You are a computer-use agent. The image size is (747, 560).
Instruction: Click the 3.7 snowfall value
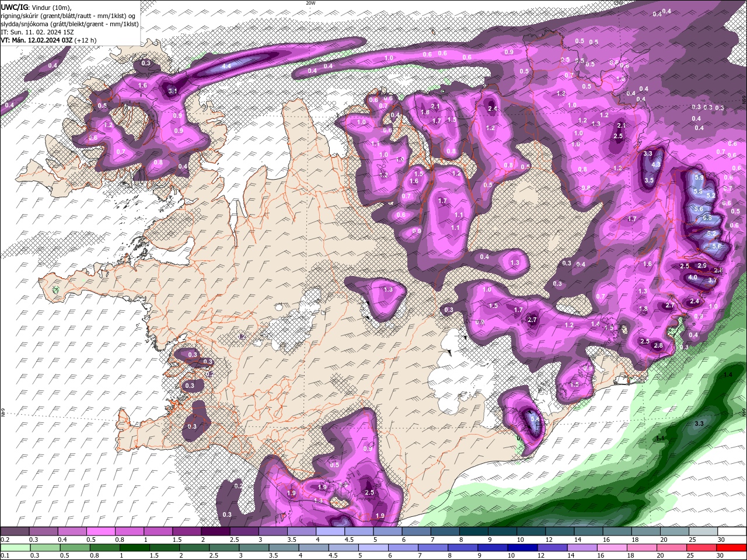tap(713, 280)
